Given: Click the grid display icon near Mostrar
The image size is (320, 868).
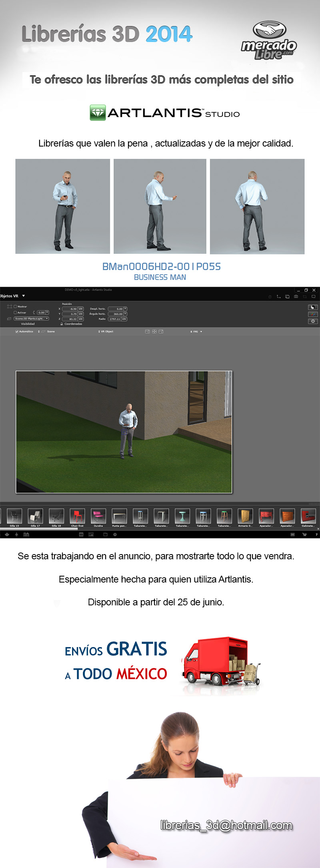Looking at the screenshot, I should coord(9,307).
